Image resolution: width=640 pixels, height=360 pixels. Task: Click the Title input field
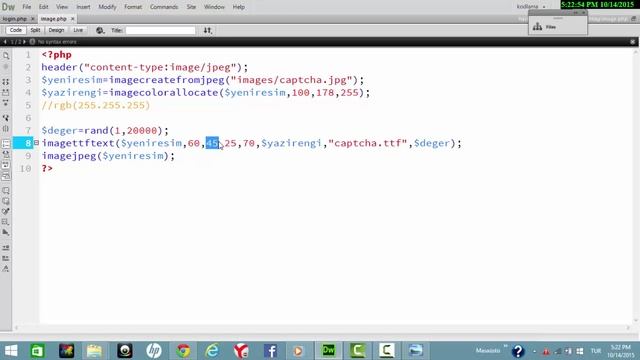160,30
